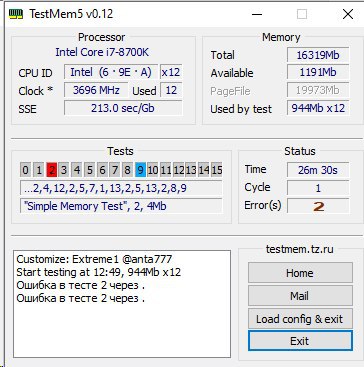
Task: Select test box 6
Action: pyautogui.click(x=102, y=170)
